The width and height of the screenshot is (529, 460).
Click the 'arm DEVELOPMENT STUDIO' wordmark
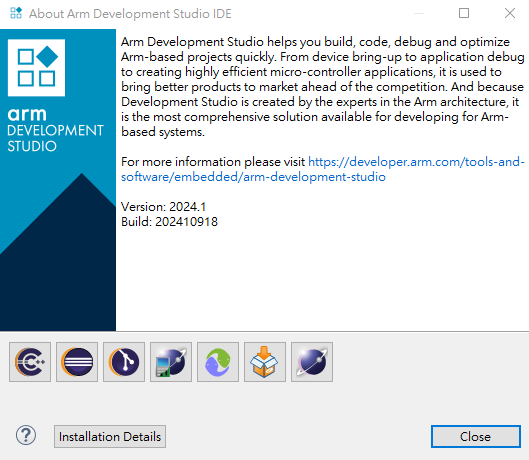point(55,130)
